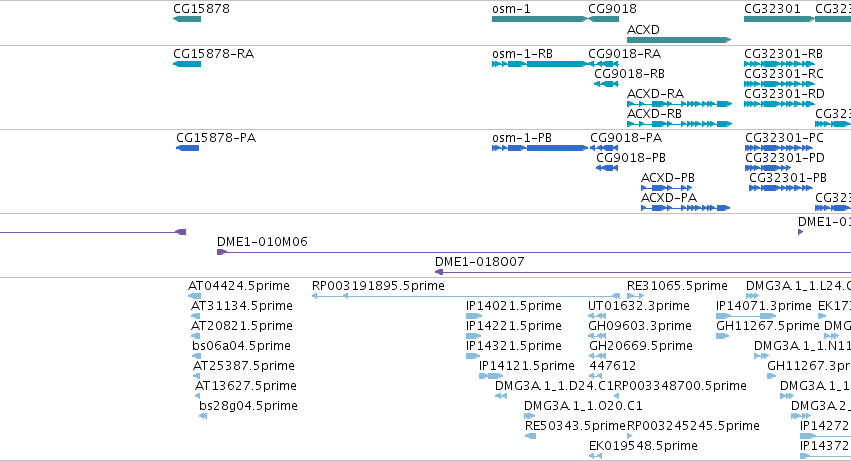This screenshot has height=461, width=851.
Task: Select the CG32301-RC transcript
Action: click(x=779, y=84)
